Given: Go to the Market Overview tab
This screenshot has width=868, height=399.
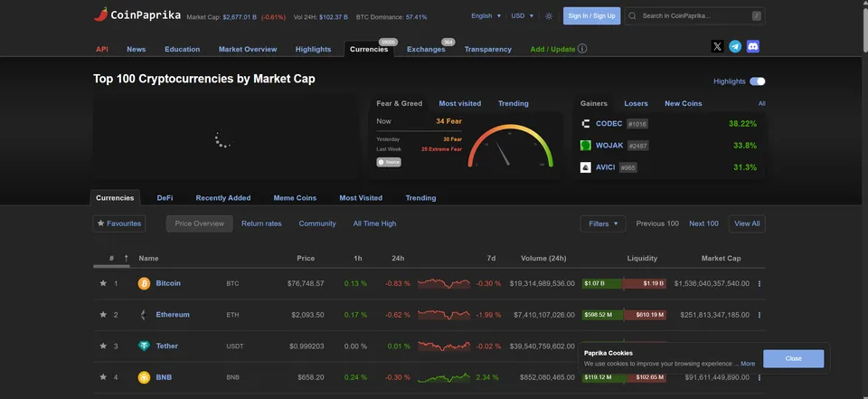Looking at the screenshot, I should (248, 50).
